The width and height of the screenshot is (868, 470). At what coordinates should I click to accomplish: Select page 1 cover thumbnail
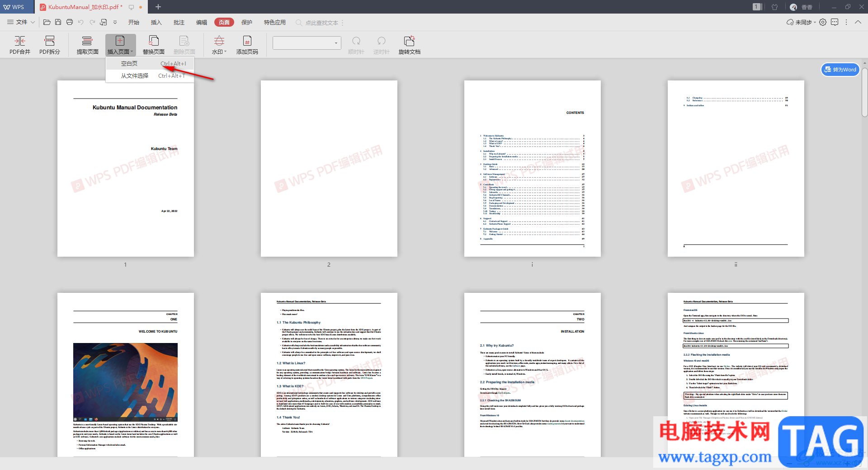tap(126, 169)
